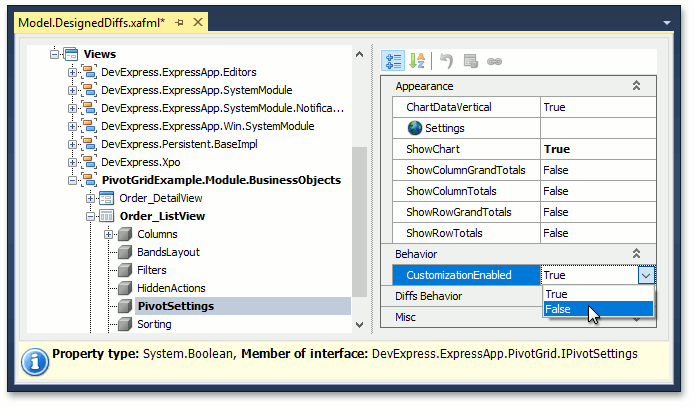The height and width of the screenshot is (407, 694).
Task: Click the tree scrollbar down arrow
Action: click(359, 325)
